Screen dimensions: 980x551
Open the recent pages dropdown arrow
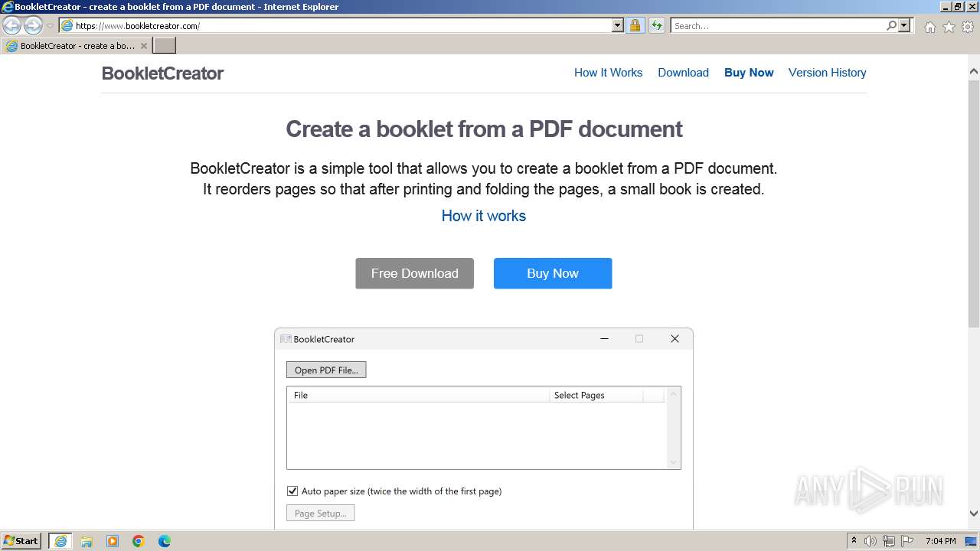[x=50, y=25]
